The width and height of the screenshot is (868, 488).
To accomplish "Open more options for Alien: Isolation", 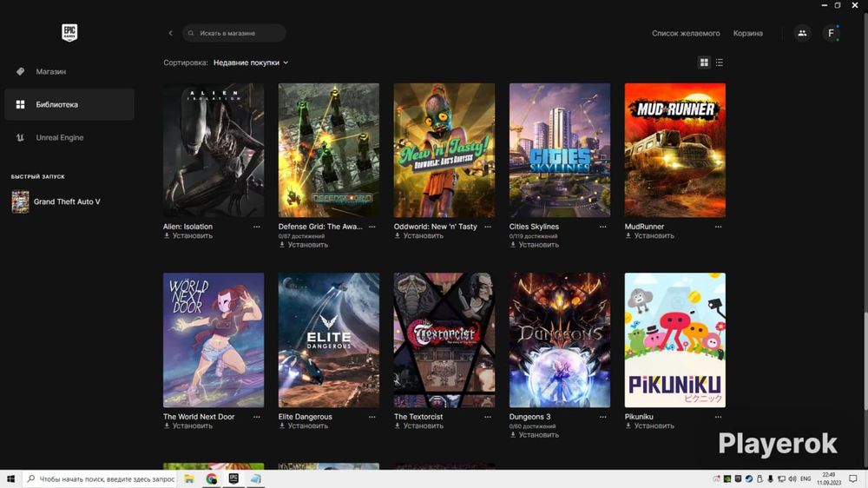I will [x=257, y=227].
